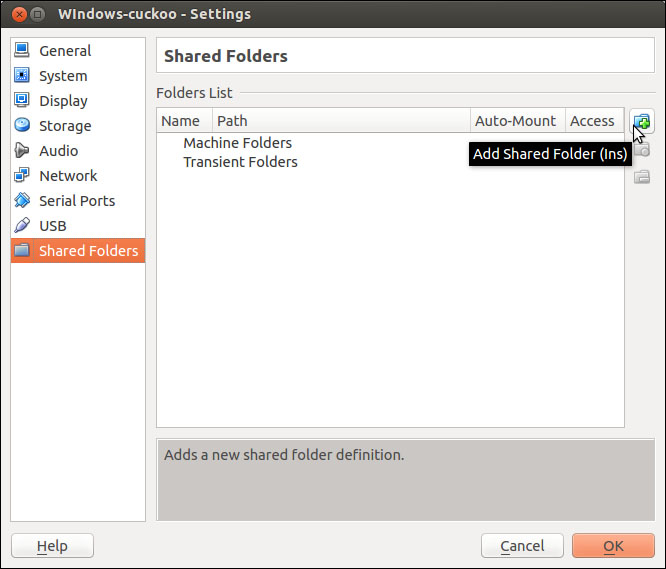Select the Shared Folders category
666x569 pixels.
click(78, 251)
